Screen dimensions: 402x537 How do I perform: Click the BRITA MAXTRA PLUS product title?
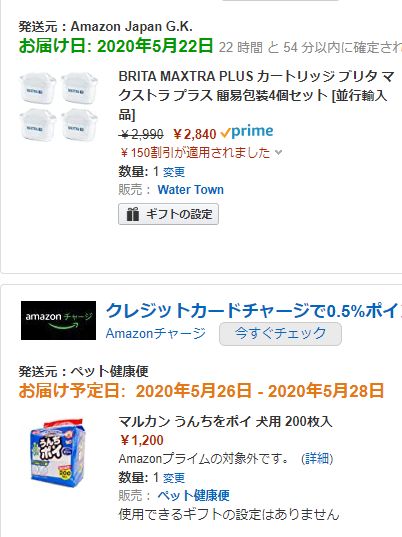256,95
